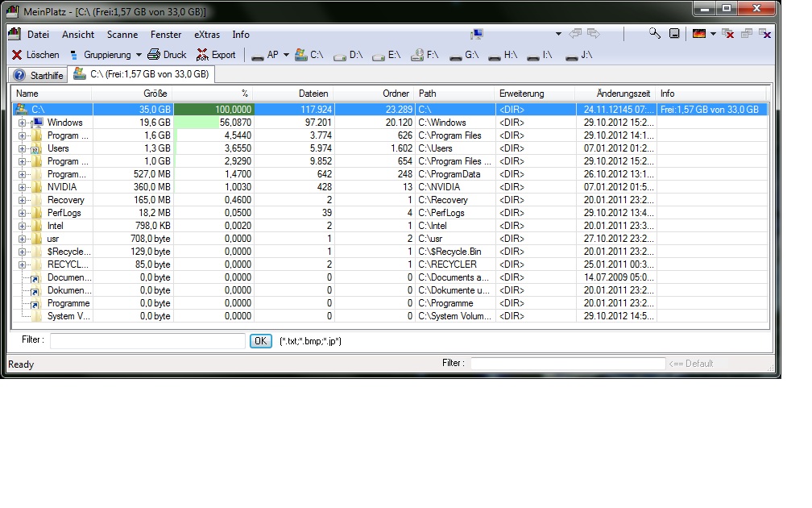Select the System V... folder row
This screenshot has width=812, height=508.
(390, 316)
